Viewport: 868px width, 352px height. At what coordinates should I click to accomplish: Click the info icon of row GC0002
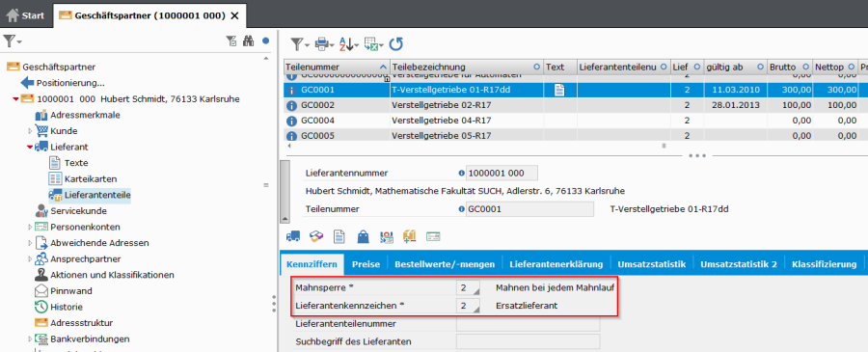(291, 105)
